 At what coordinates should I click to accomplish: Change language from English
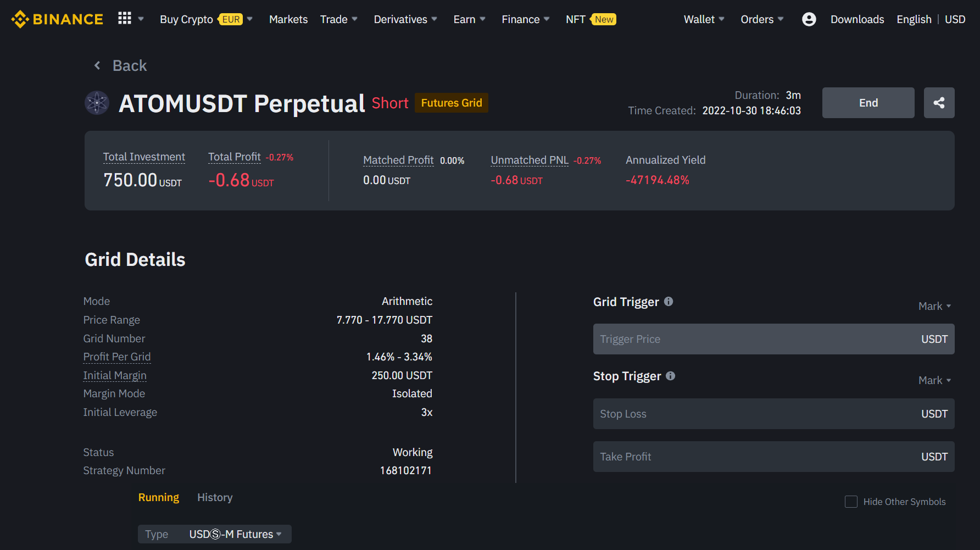pos(914,19)
